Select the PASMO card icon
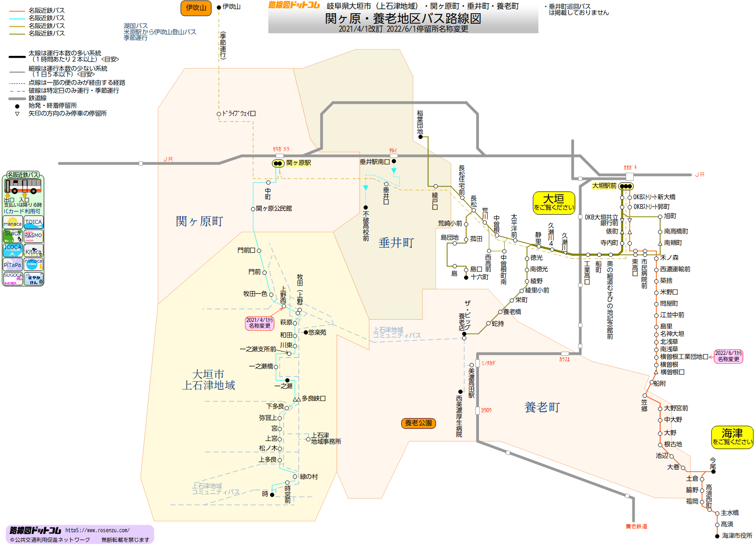The width and height of the screenshot is (756, 548). [x=33, y=236]
